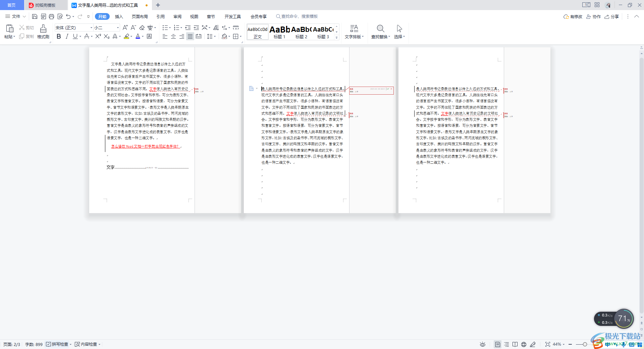This screenshot has width=644, height=349.
Task: Decrease font size with A- icon
Action: pyautogui.click(x=133, y=28)
